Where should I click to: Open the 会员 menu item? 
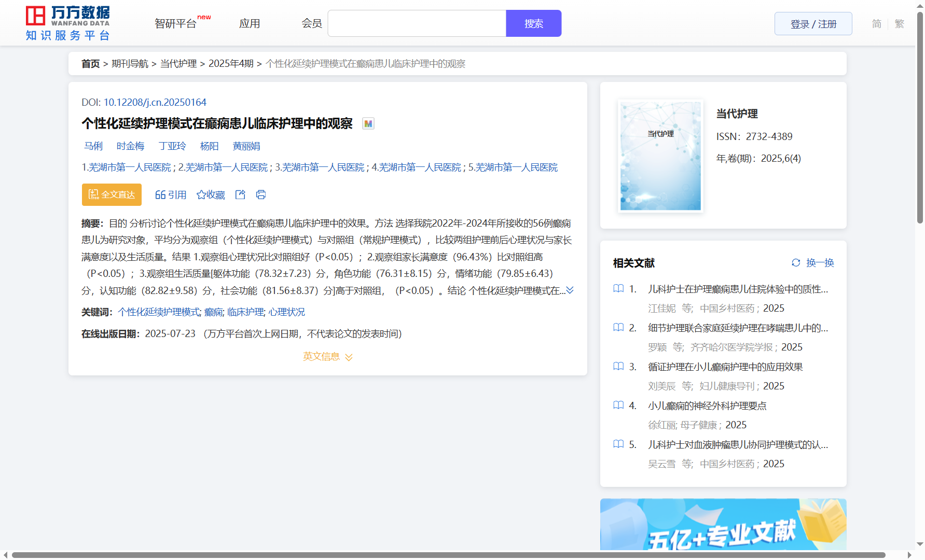(x=312, y=24)
